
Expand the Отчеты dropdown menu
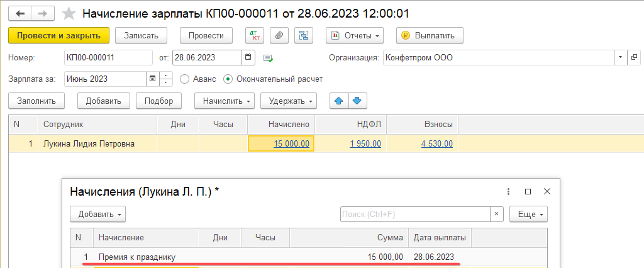355,35
